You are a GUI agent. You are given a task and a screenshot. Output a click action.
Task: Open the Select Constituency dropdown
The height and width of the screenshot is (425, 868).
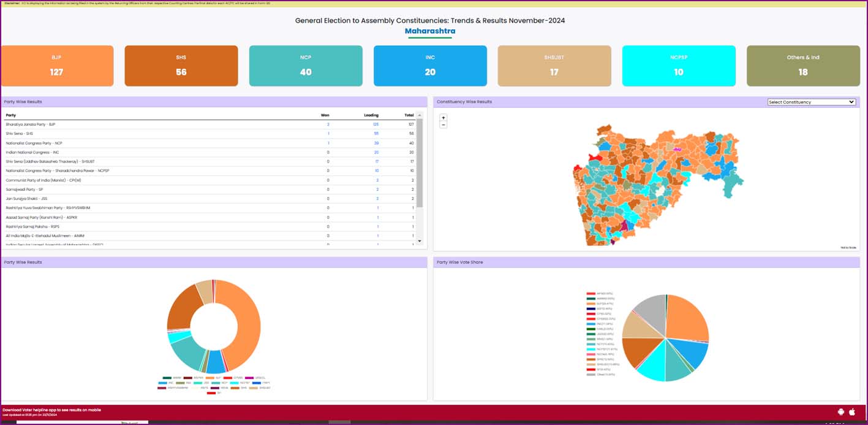click(812, 102)
